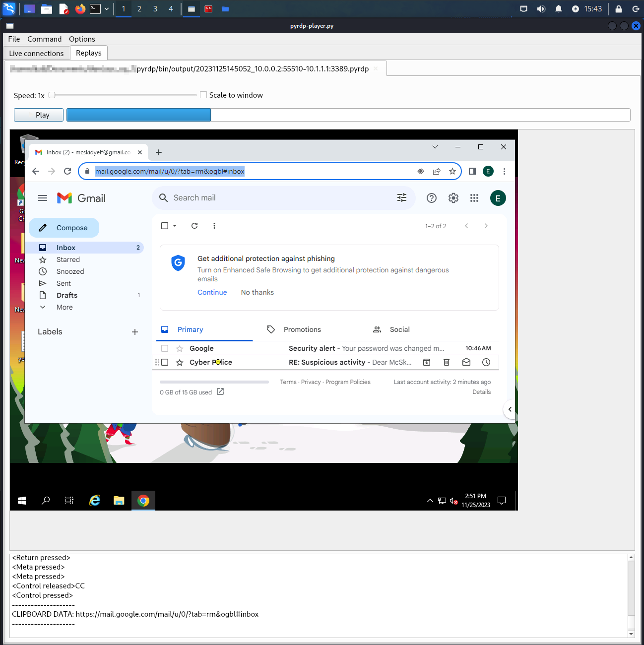Click the Compose button
The image size is (644, 645).
tap(64, 228)
